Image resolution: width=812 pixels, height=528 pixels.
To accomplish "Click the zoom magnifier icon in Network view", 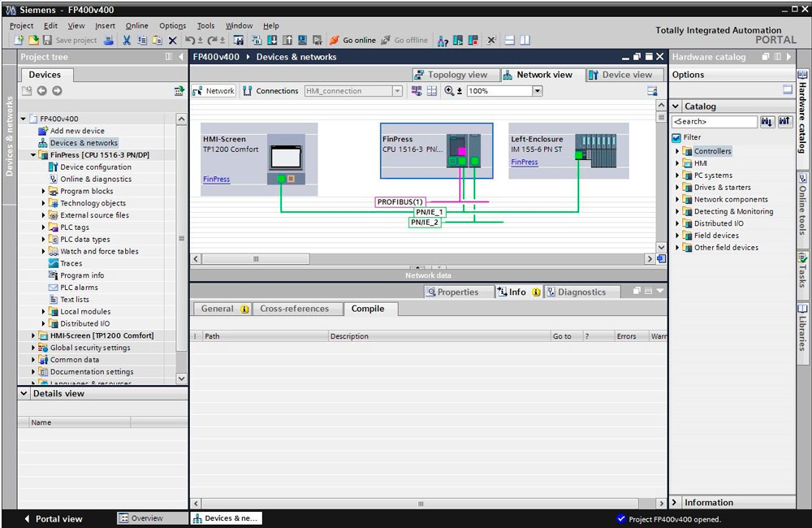I will coord(449,91).
